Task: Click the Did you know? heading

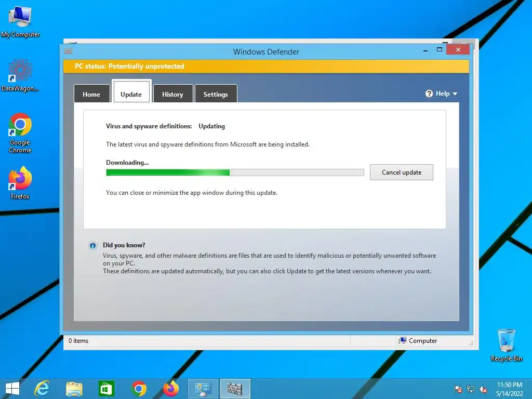Action: click(124, 245)
